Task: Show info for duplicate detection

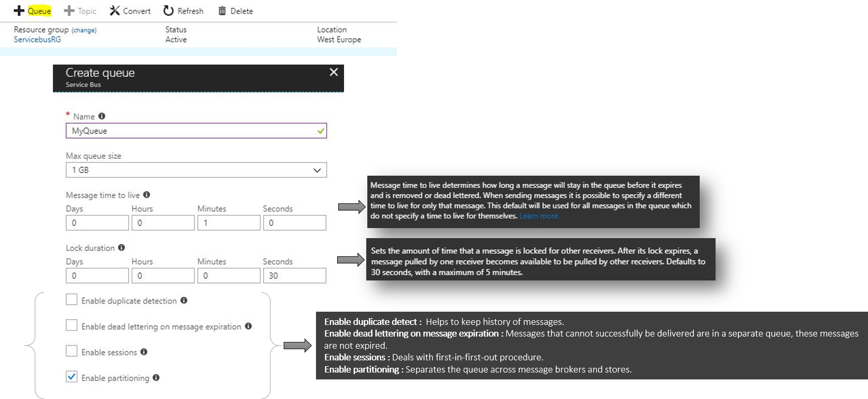Action: pos(184,300)
